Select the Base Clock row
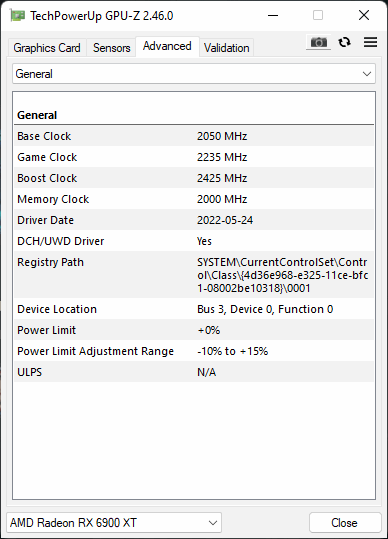 194,136
